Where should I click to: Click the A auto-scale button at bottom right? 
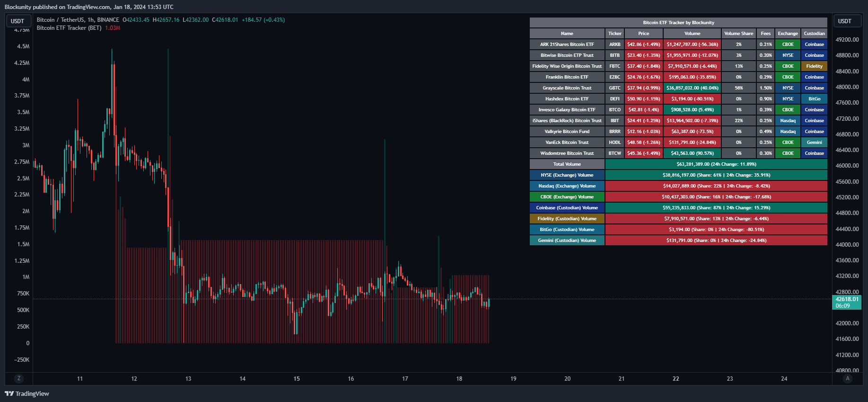pyautogui.click(x=848, y=378)
